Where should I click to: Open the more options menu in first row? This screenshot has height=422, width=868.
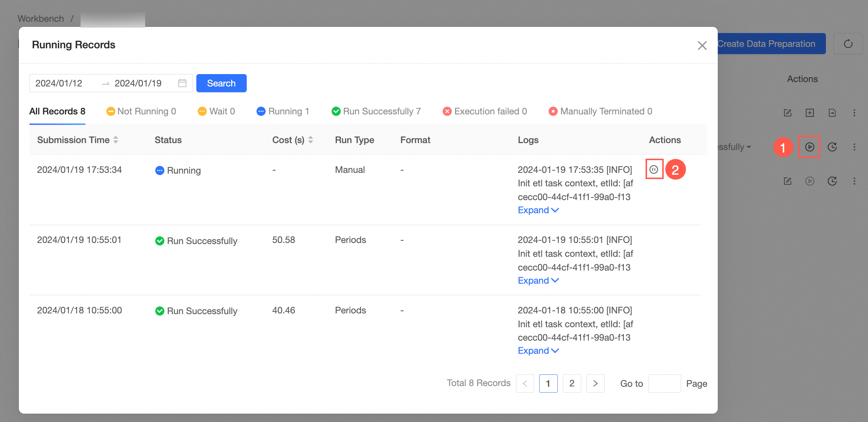coord(854,113)
